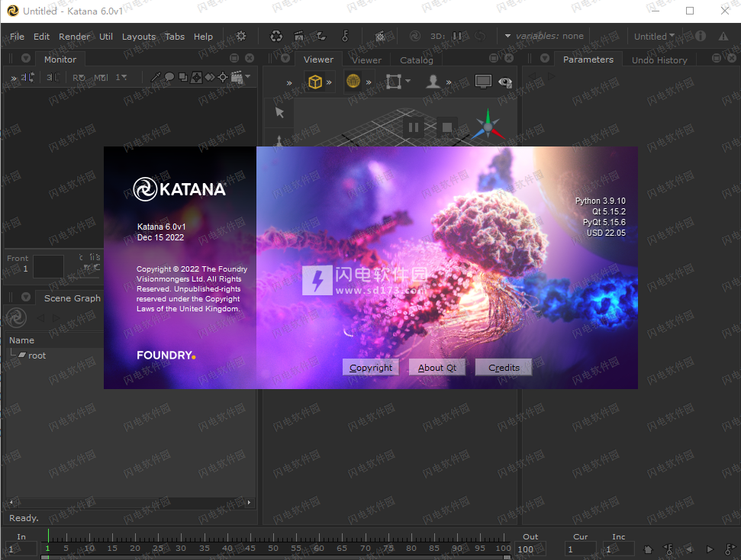The height and width of the screenshot is (560, 741).
Task: Click the implicit resolvers icon beside the key
Action: [x=321, y=36]
